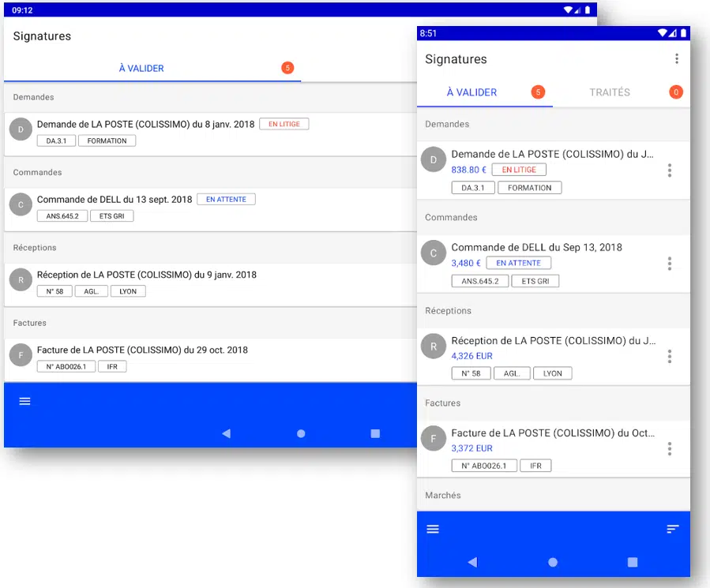Click the EN ATTENTE tag on the phone
The width and height of the screenshot is (710, 588).
tap(518, 263)
